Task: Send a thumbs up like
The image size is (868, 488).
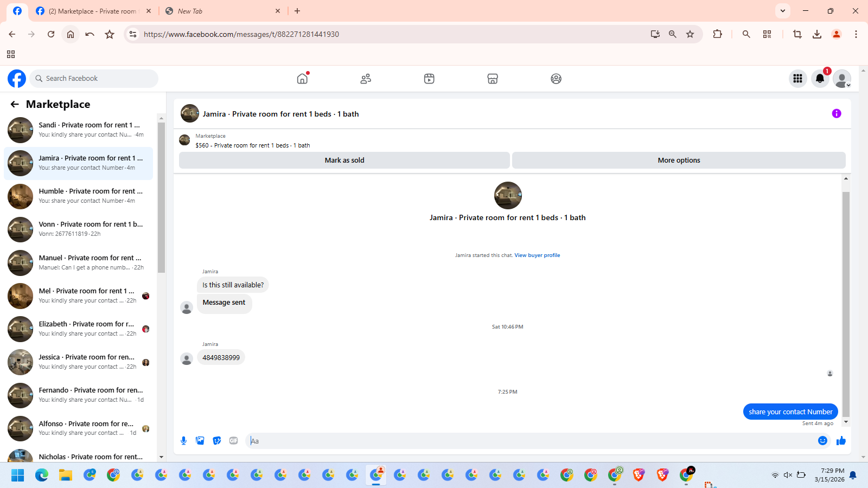Action: pyautogui.click(x=841, y=441)
